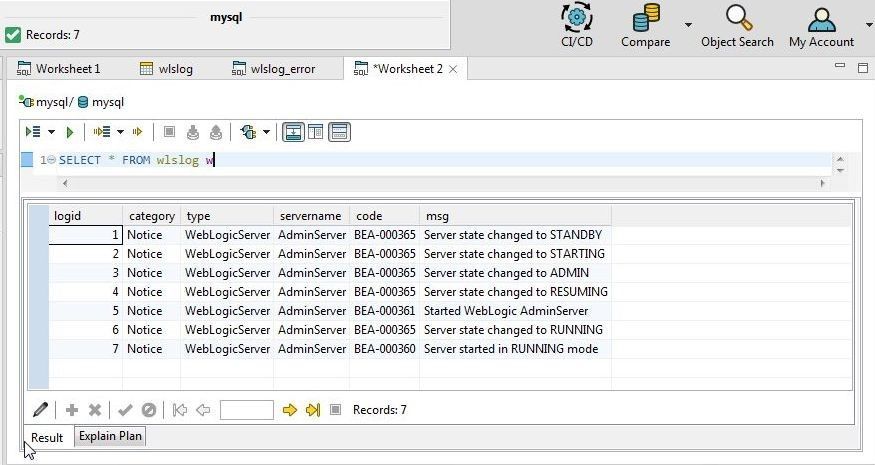This screenshot has width=875, height=465.
Task: Open the Compare databases tool
Action: point(646,25)
